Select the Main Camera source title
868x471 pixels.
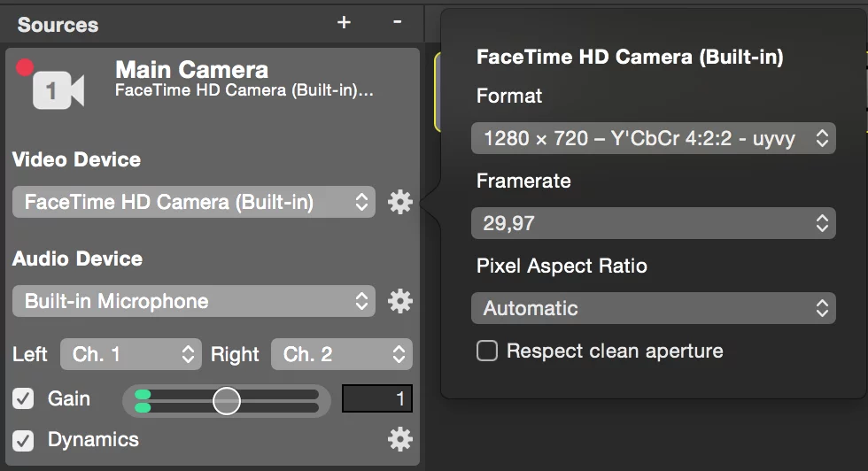[191, 70]
